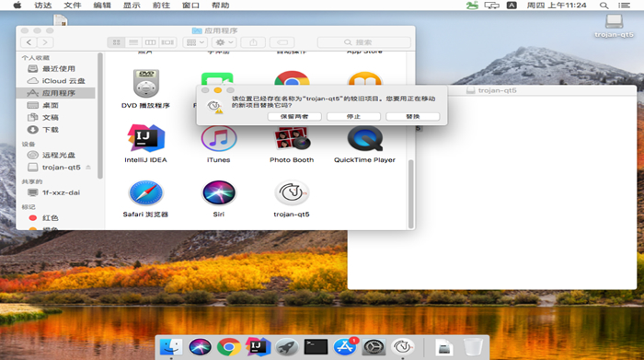Click the input method icon in menu bar
Viewport: 644px width, 360px height.
[x=512, y=6]
